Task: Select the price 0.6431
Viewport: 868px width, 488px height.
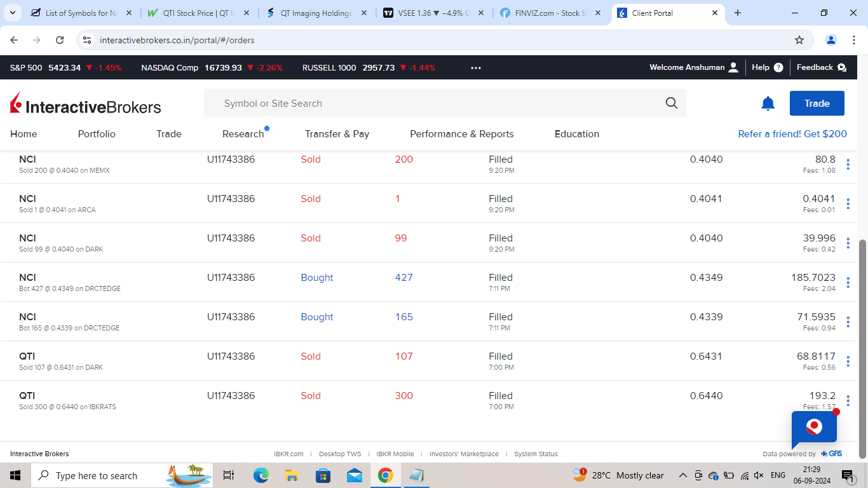Action: (706, 356)
